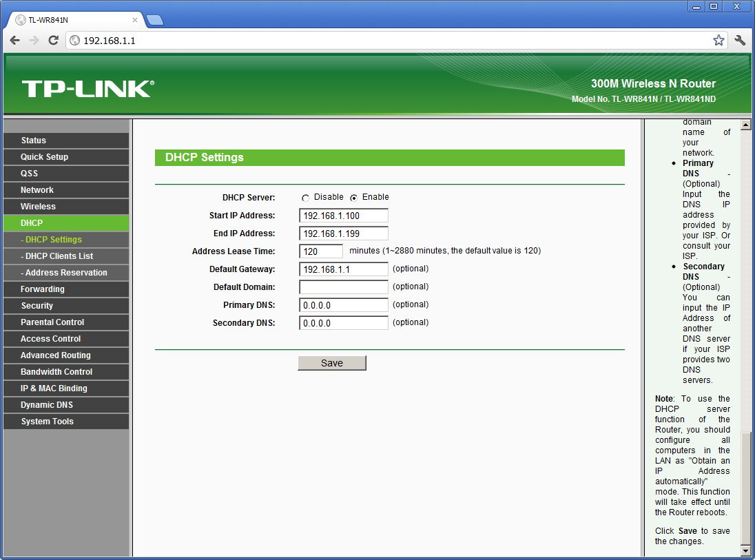Screen dimensions: 755x560
Task: Expand the System Tools menu
Action: [x=66, y=422]
